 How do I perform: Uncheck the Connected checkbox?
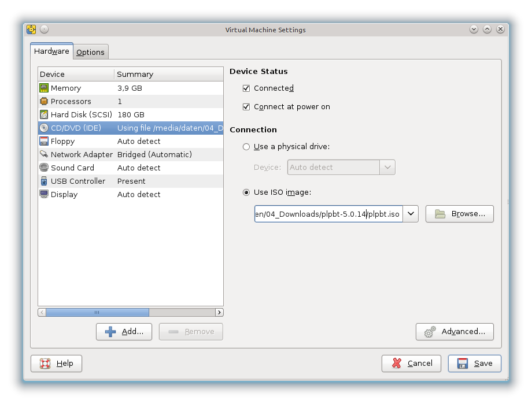pos(246,88)
